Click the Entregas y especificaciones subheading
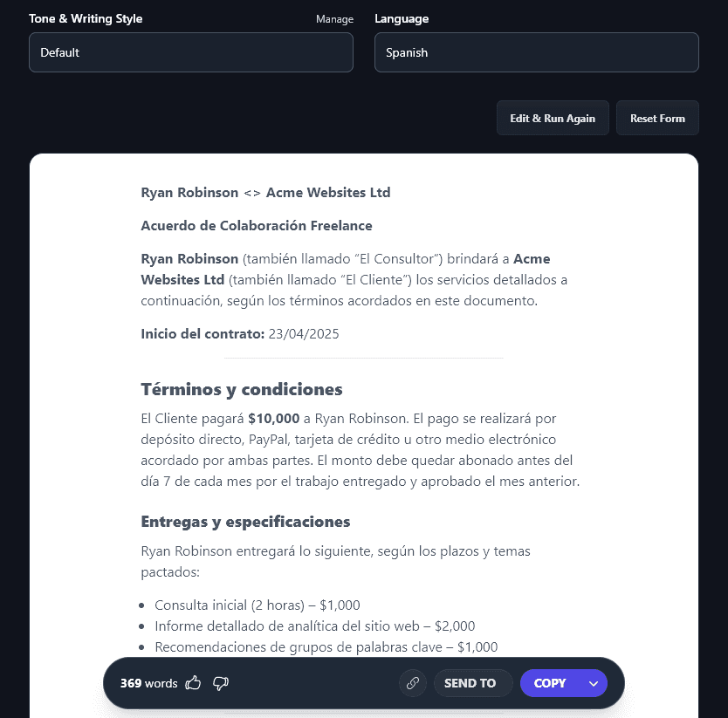 245,521
